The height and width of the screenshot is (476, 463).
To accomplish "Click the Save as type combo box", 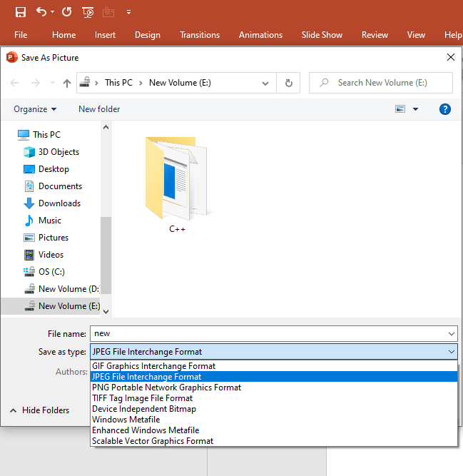I will [x=274, y=352].
